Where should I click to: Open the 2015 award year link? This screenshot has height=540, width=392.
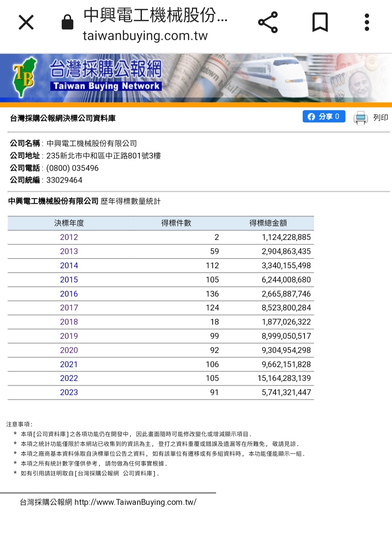tap(69, 280)
